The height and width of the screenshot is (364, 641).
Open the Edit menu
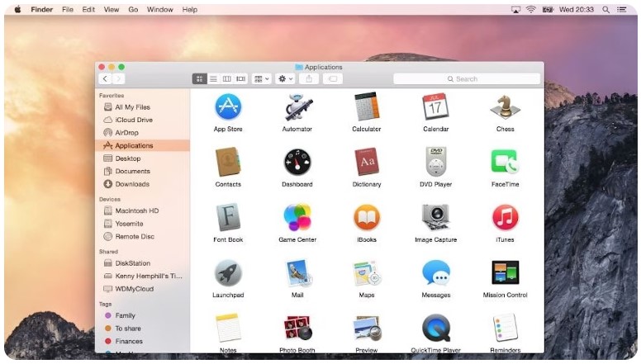[88, 9]
